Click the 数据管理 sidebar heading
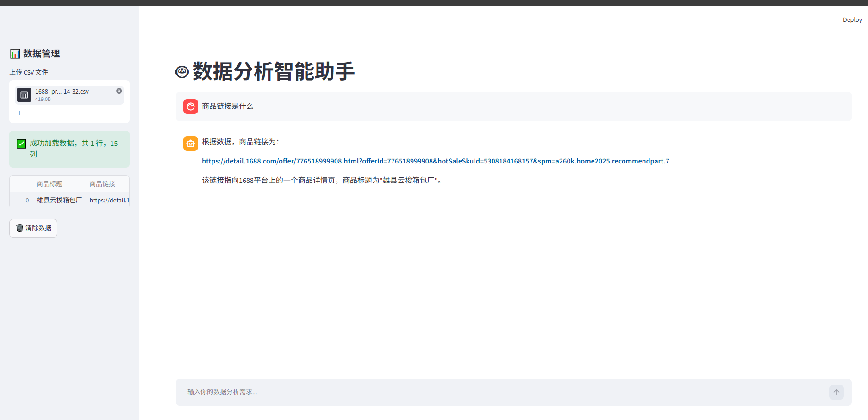Image resolution: width=868 pixels, height=420 pixels. pos(42,54)
